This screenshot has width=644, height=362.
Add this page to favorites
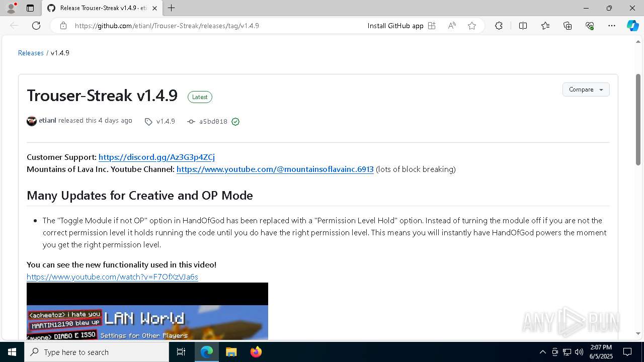472,26
